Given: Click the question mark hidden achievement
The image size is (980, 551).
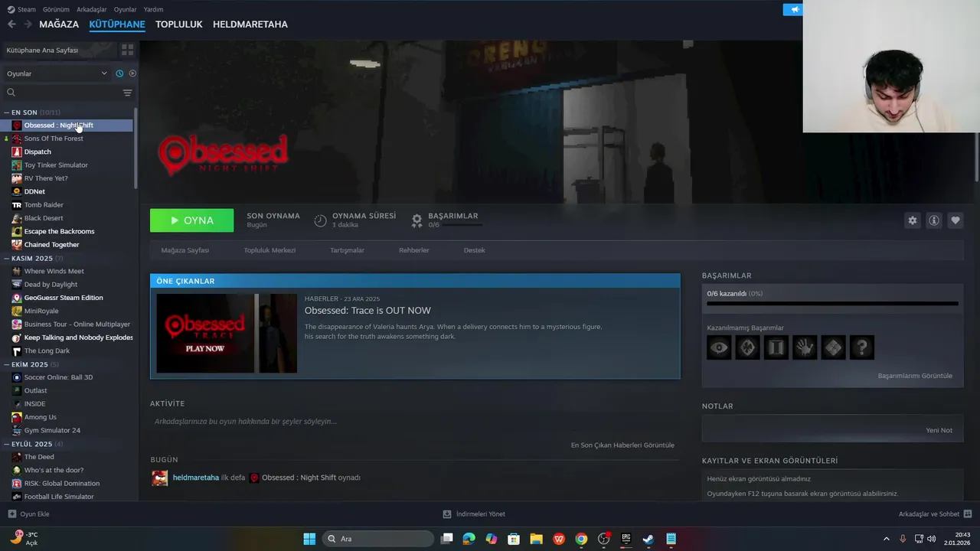Looking at the screenshot, I should tap(862, 348).
